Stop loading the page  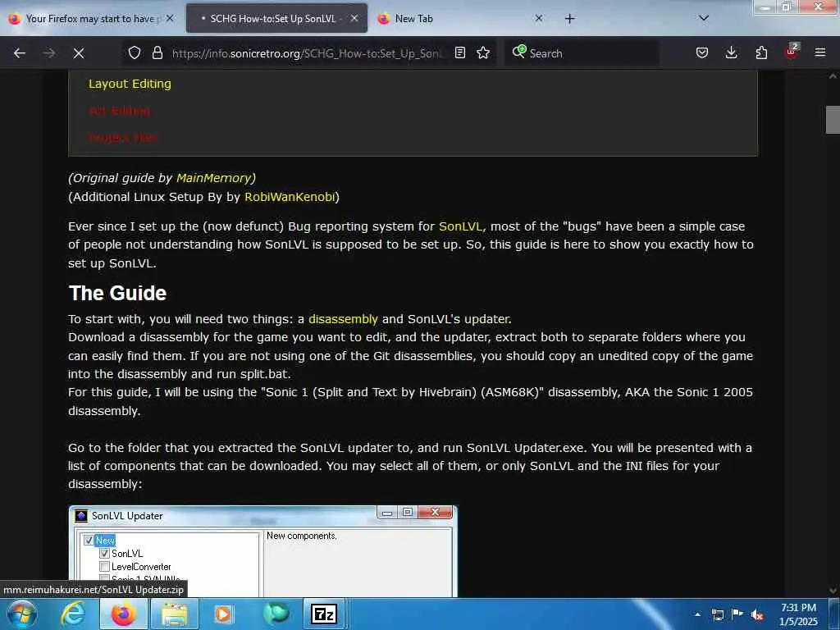coord(79,53)
